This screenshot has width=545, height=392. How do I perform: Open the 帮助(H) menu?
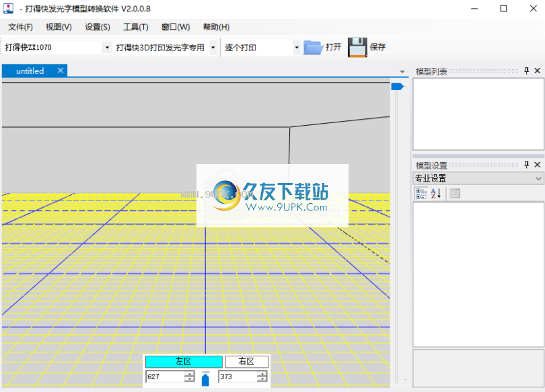pos(216,27)
